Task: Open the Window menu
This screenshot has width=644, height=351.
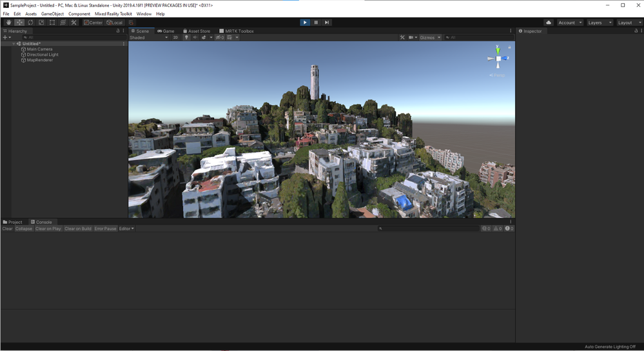Action: pyautogui.click(x=144, y=14)
